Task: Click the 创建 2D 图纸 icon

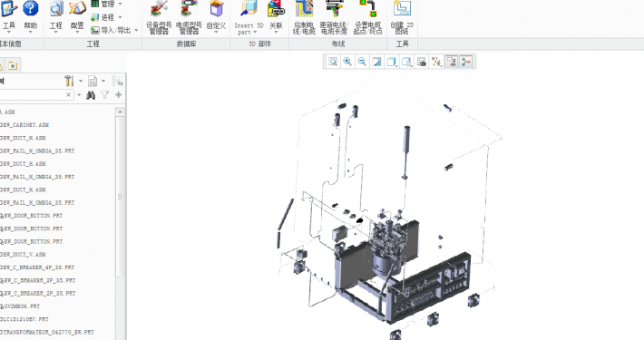Action: pyautogui.click(x=402, y=17)
